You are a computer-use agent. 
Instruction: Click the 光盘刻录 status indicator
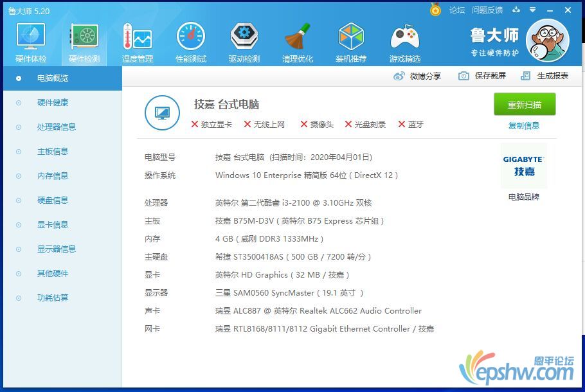(365, 125)
